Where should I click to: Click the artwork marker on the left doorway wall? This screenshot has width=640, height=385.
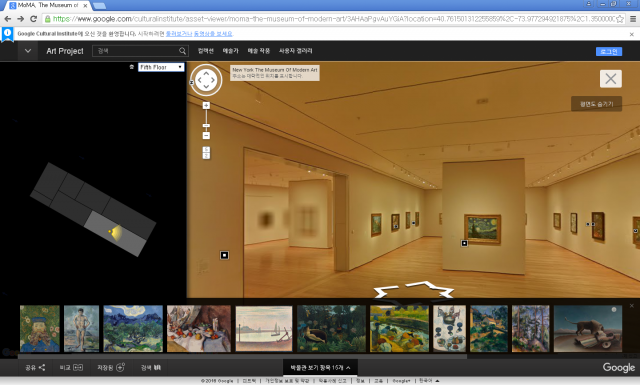point(224,255)
